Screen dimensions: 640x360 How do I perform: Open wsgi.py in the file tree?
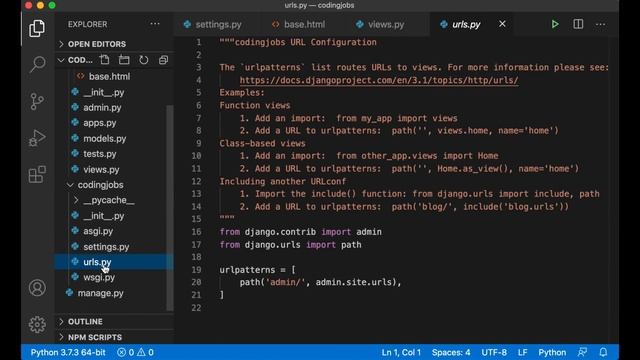[99, 278]
